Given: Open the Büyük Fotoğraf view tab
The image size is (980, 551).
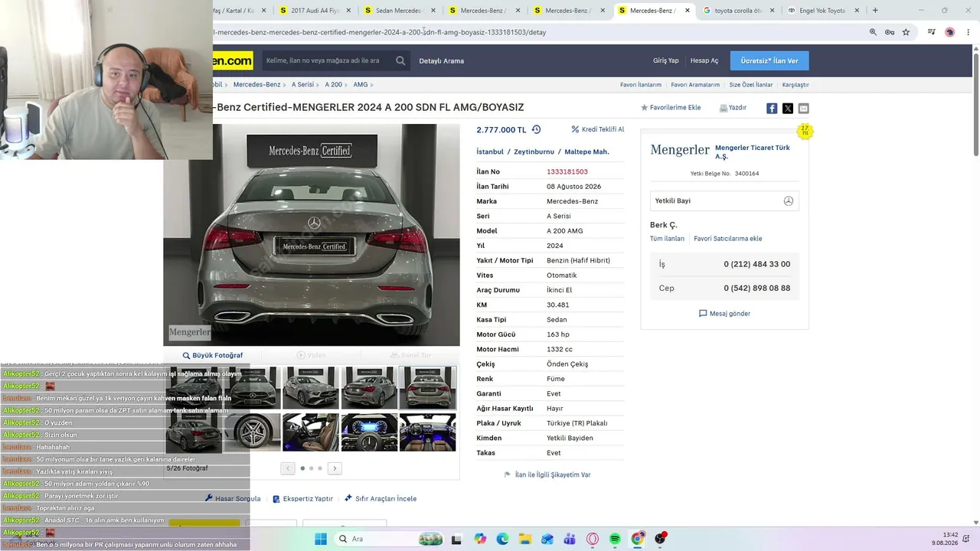Looking at the screenshot, I should (213, 355).
